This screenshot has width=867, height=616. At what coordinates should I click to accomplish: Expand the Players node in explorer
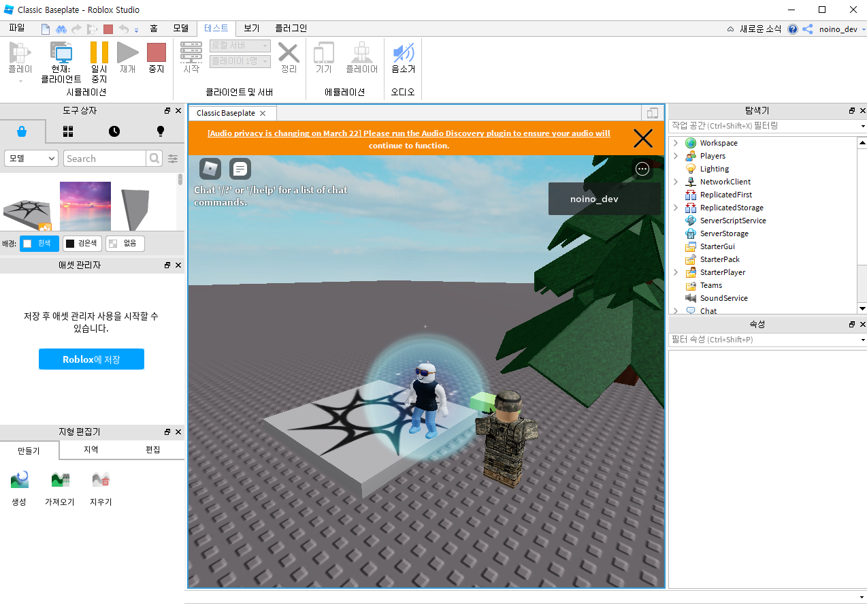pos(676,156)
